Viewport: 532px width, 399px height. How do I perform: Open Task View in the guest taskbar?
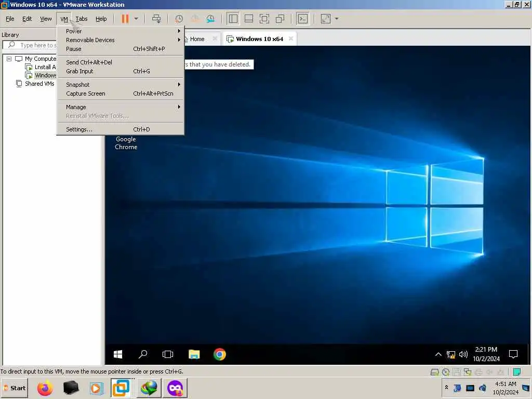click(168, 354)
